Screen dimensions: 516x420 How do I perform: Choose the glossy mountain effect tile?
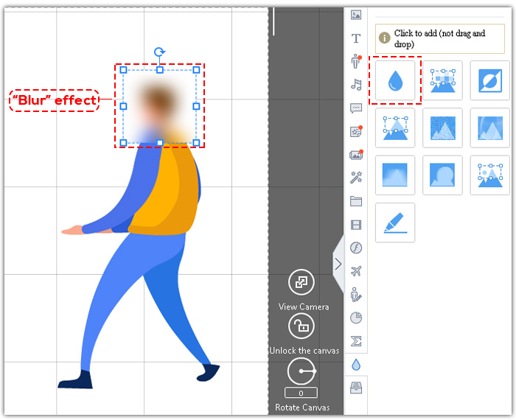[x=490, y=127]
